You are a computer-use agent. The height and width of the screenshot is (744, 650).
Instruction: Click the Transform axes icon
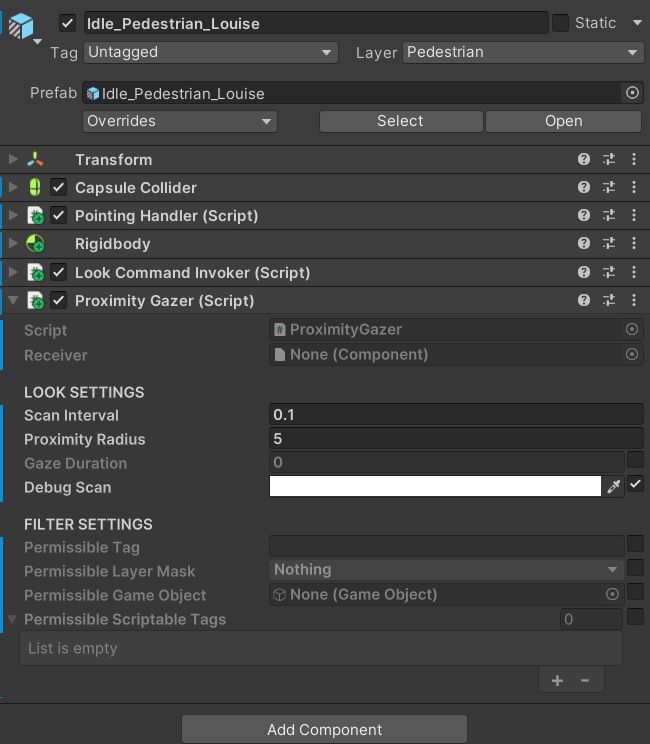click(x=35, y=159)
